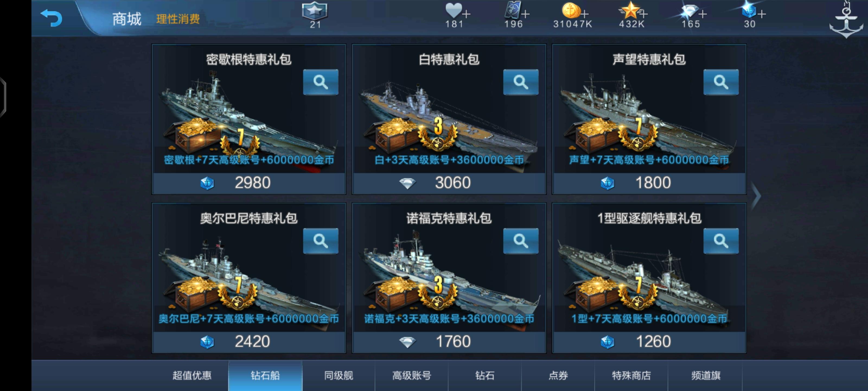Screen dimensions: 868x391
Task: Select the 特殊商店 tab
Action: [631, 376]
